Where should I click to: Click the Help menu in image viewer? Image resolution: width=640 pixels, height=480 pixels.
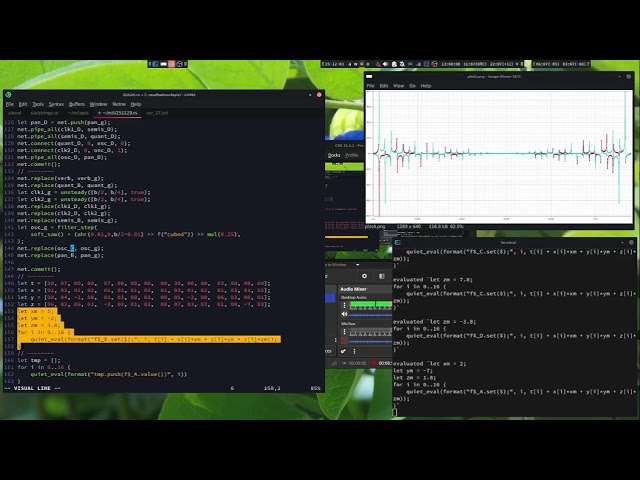click(x=425, y=86)
